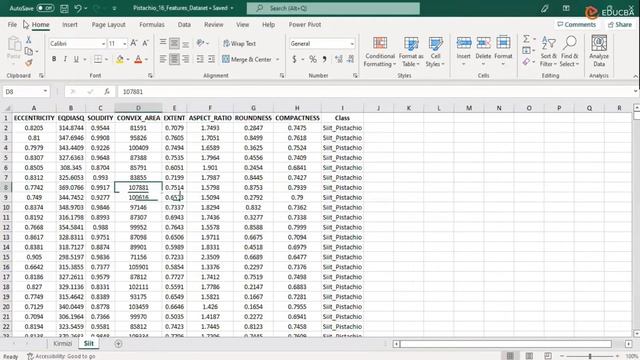The width and height of the screenshot is (640, 360).
Task: Click the Merge & Center button
Action: tap(247, 60)
